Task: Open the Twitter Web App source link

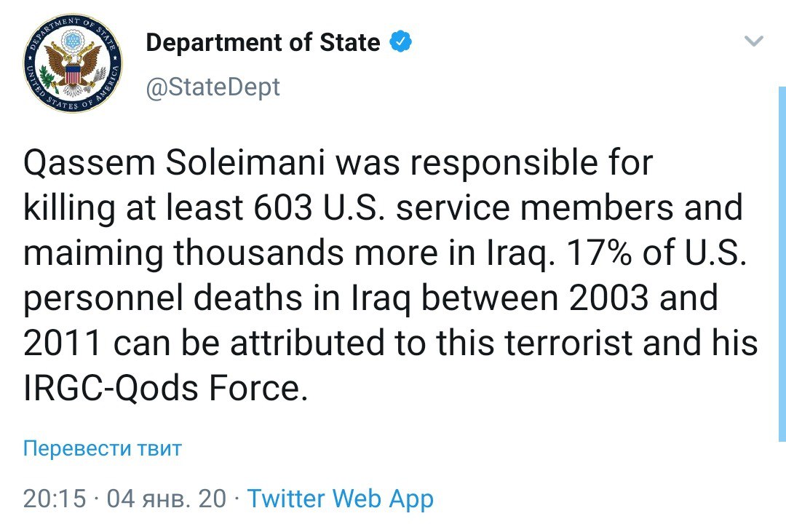Action: (341, 499)
